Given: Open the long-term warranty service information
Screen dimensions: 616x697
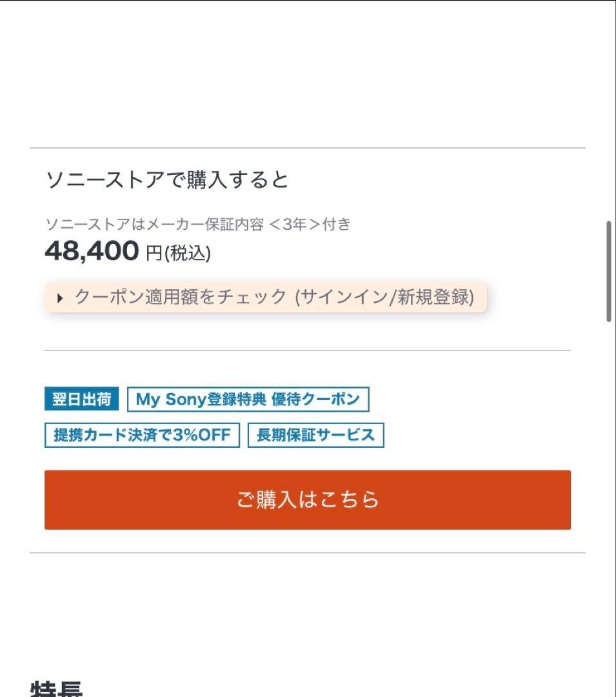Looking at the screenshot, I should point(316,434).
